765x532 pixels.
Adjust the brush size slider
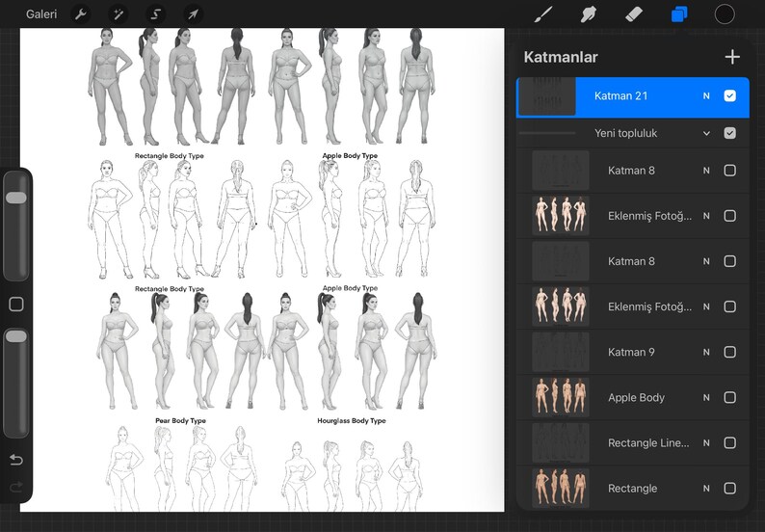coord(16,225)
